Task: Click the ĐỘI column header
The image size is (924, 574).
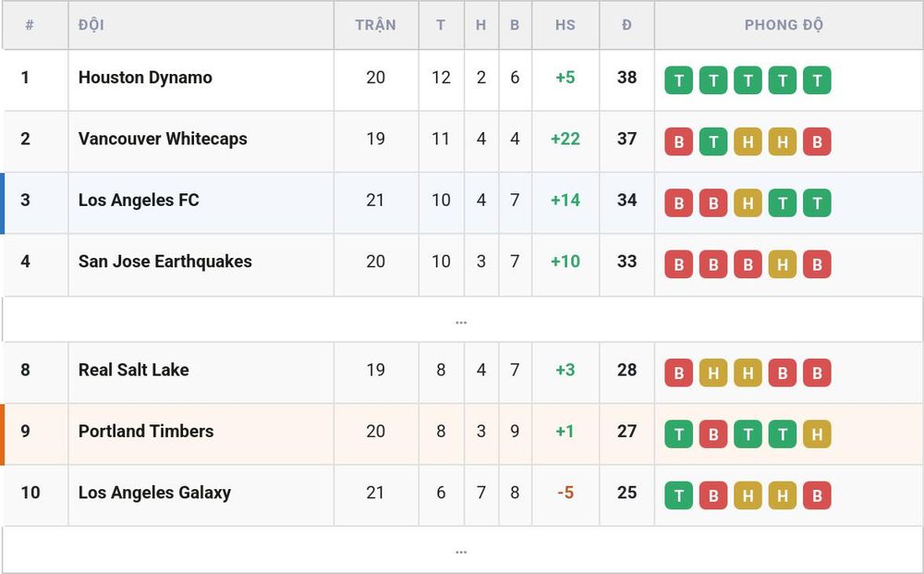Action: 91,25
